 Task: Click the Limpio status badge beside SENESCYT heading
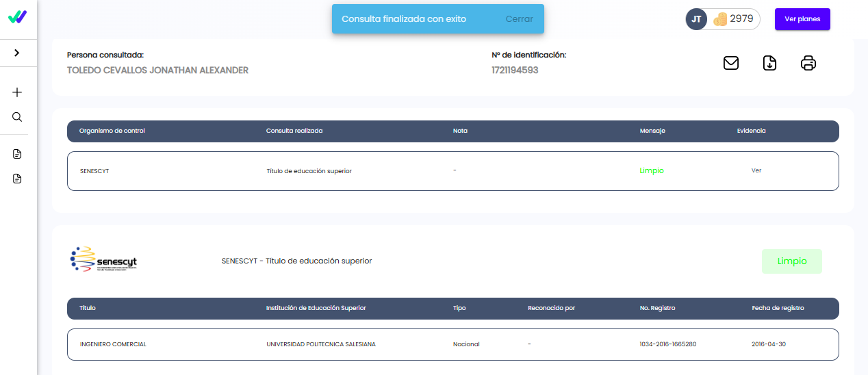point(792,261)
